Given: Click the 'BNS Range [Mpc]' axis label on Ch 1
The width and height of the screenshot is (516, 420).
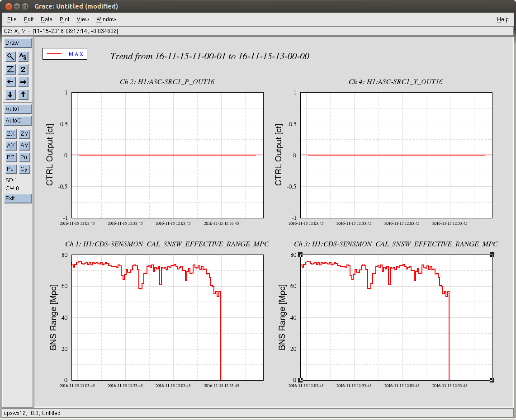Looking at the screenshot, I should [x=53, y=317].
